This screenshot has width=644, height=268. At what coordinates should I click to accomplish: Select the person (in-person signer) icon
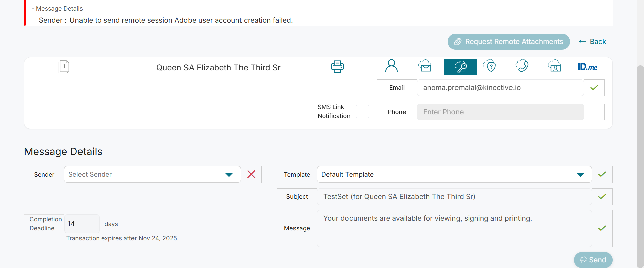[x=391, y=66]
